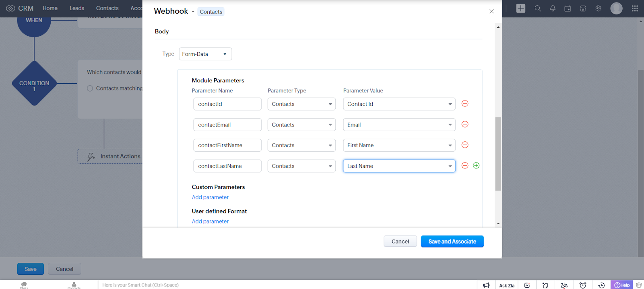Click the dialog scroll down arrow
The height and width of the screenshot is (289, 644).
click(x=498, y=223)
